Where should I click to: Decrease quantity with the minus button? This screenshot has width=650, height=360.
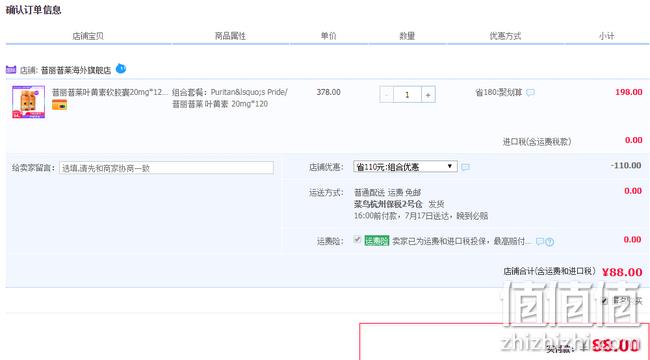pos(386,95)
